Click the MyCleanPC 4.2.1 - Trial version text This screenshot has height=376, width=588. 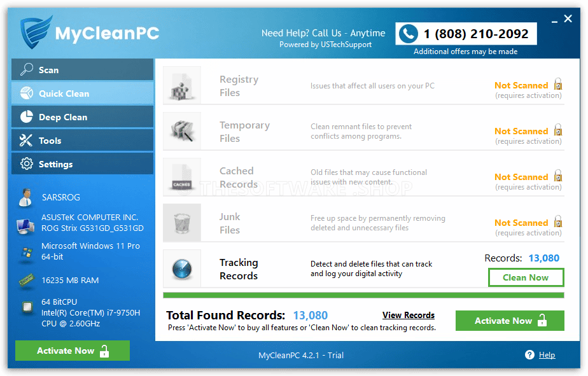tap(301, 355)
